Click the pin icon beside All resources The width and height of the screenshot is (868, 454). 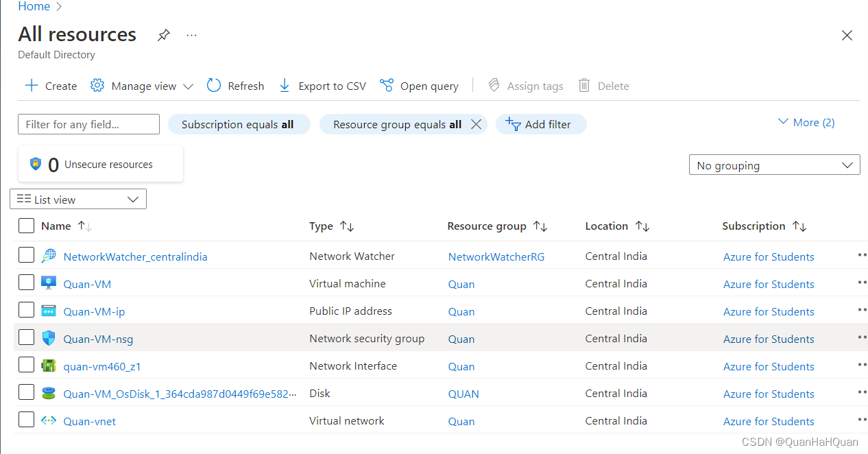pos(164,35)
